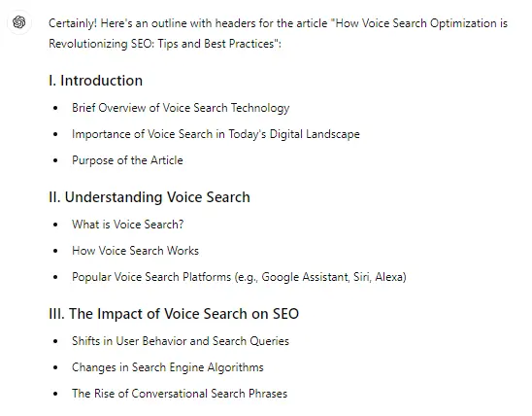Click 'The Rise of Conversational Search Phrases'
This screenshot has height=416, width=532.
[x=180, y=394]
